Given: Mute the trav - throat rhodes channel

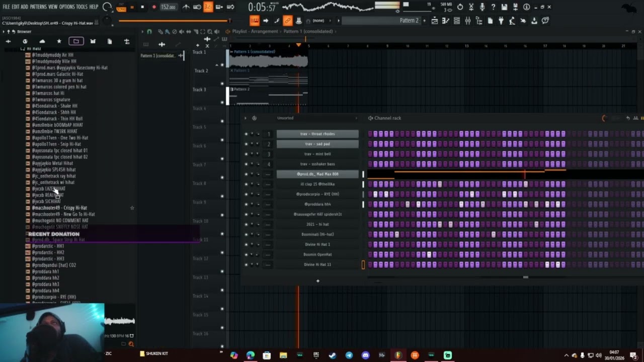Looking at the screenshot, I should [246, 134].
